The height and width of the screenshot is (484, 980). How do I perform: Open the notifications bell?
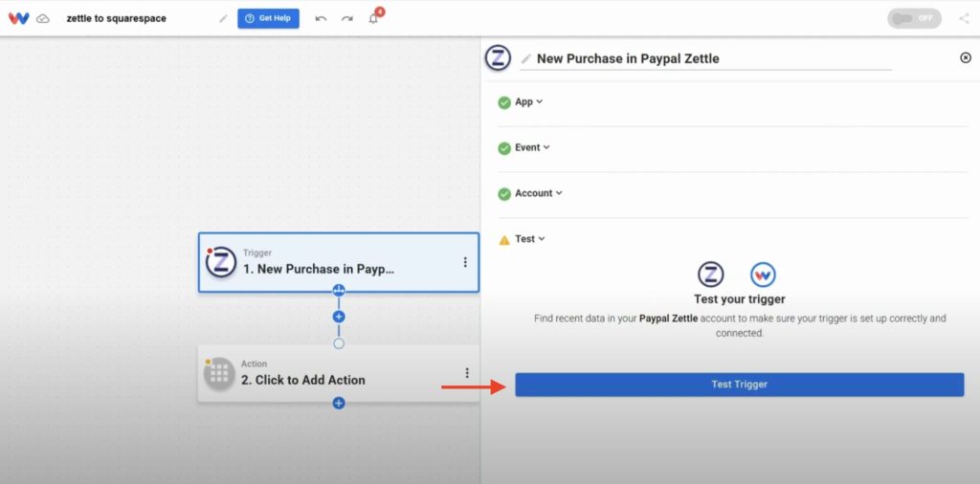tap(374, 18)
